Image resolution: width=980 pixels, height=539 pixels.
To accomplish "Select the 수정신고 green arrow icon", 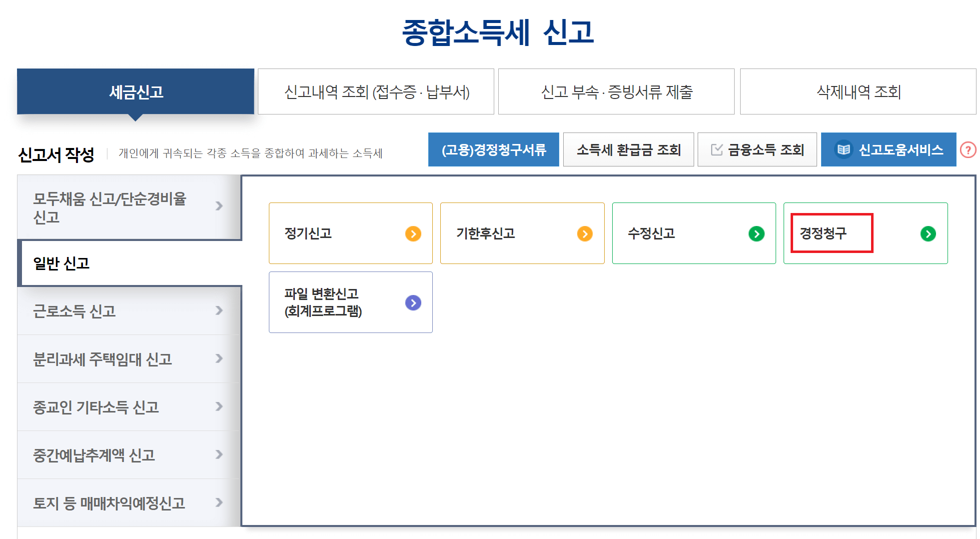I will point(757,233).
